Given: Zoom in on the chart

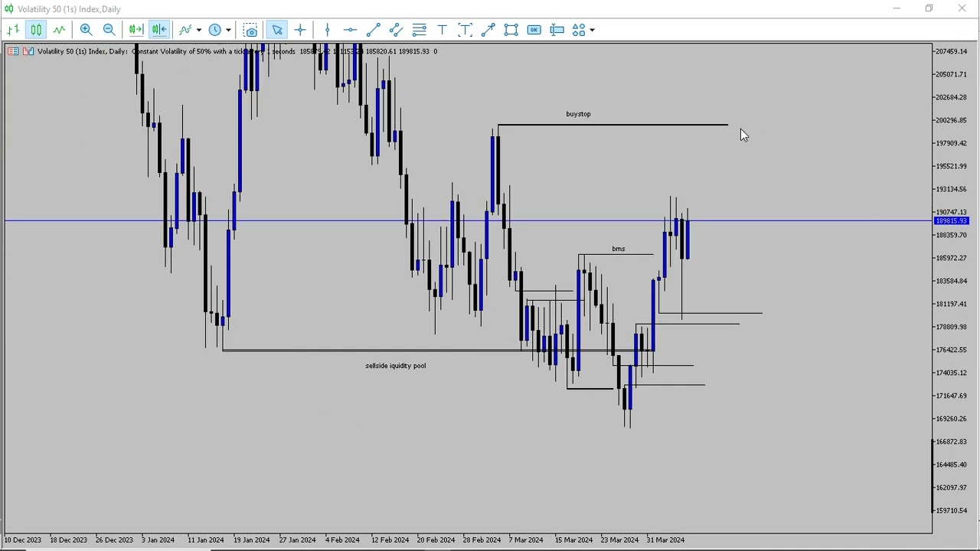Looking at the screenshot, I should coord(87,30).
